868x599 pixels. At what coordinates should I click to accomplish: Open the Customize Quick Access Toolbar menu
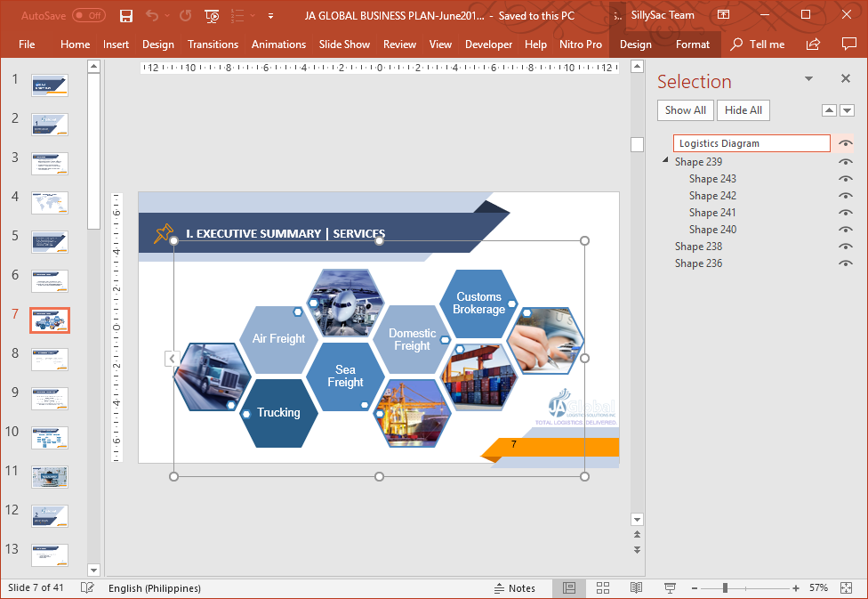tap(269, 15)
